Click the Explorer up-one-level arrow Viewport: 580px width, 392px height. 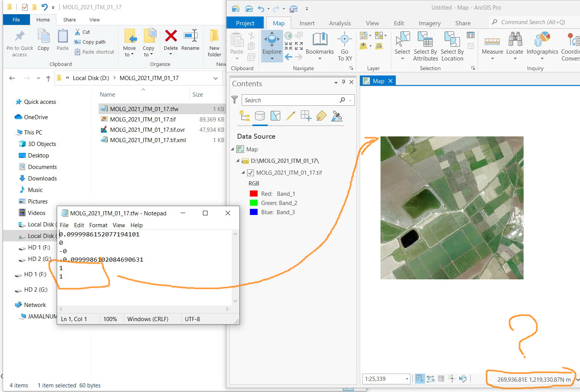48,78
